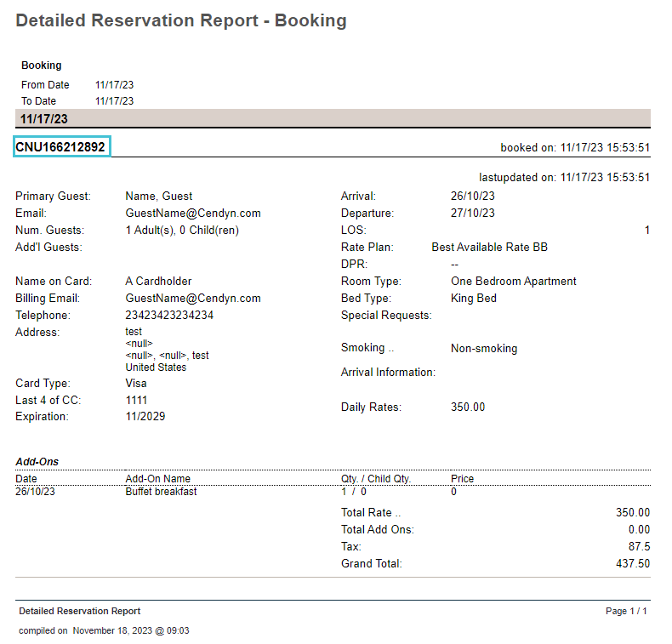Viewport: 672px width, 644px height.
Task: Click the Name on Card value A Cardholder
Action: click(158, 282)
